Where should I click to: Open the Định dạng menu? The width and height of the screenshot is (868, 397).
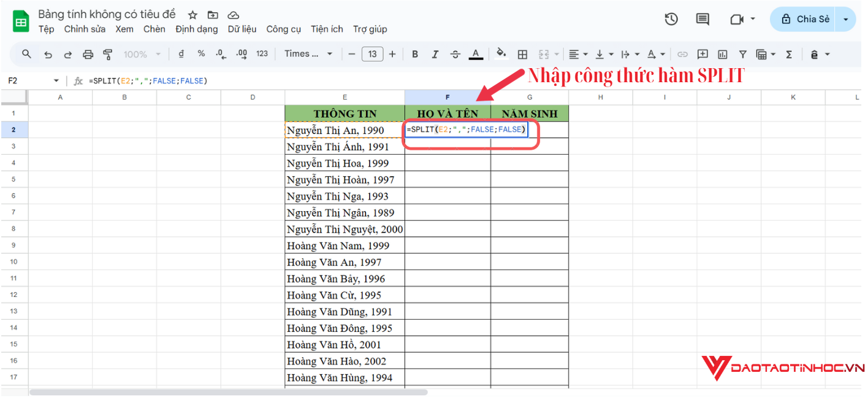tap(196, 29)
